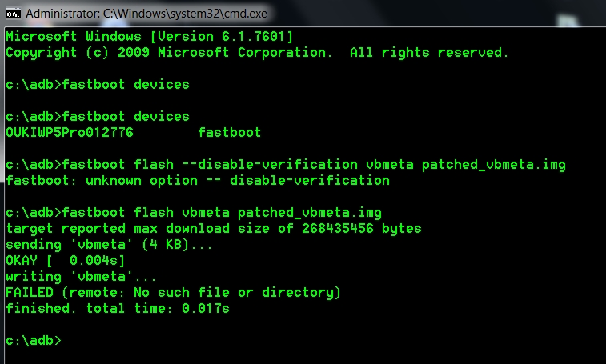Image resolution: width=606 pixels, height=364 pixels.
Task: Click the OUKIWP5Pro012776 device serial
Action: (70, 133)
